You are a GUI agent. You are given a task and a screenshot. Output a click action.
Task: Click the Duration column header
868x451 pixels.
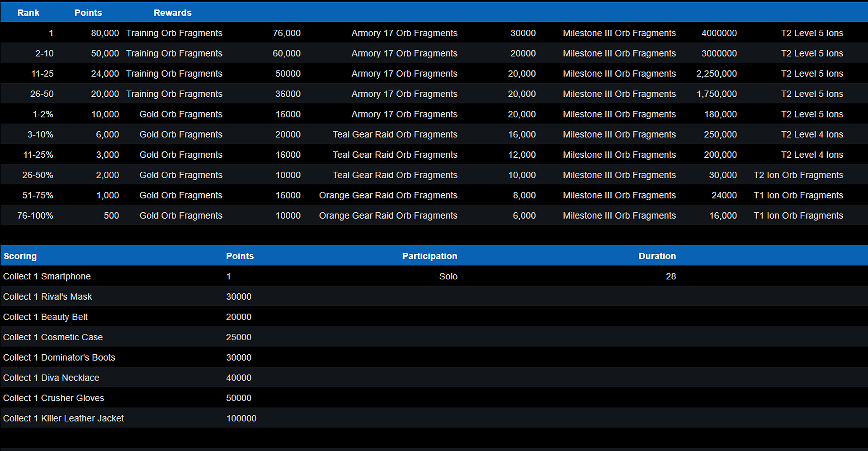(657, 256)
